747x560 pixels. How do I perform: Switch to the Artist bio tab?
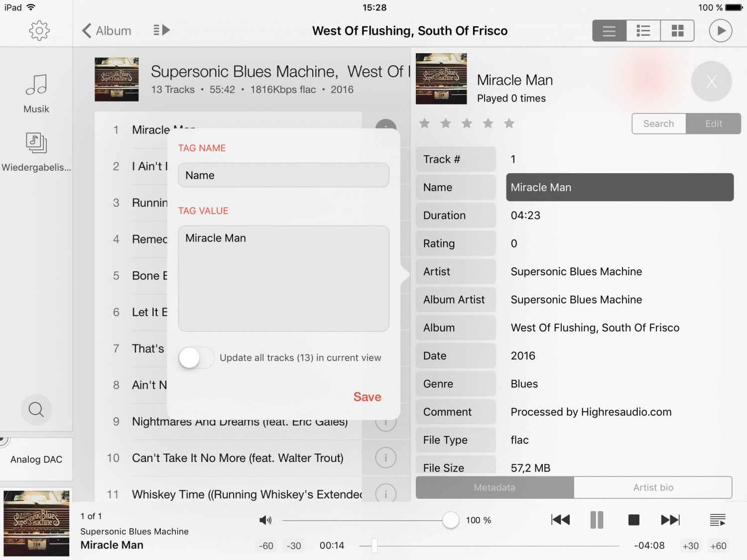click(x=653, y=487)
